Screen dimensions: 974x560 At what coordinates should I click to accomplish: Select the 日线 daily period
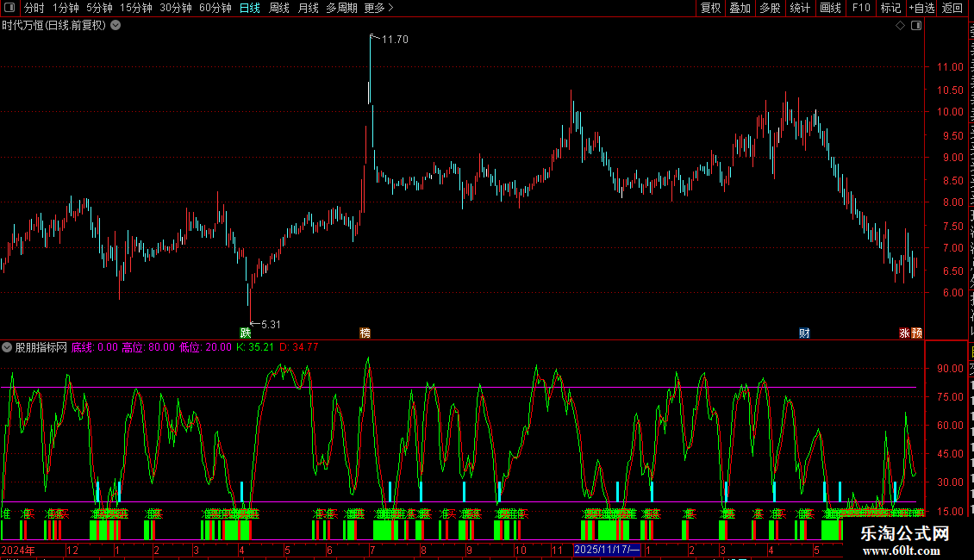[x=250, y=8]
